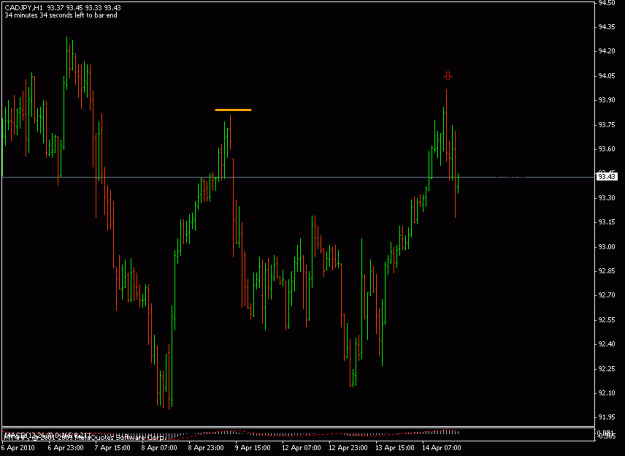Click the 12 Apr 23:00 time label
Image resolution: width=625 pixels, height=456 pixels.
(348, 448)
